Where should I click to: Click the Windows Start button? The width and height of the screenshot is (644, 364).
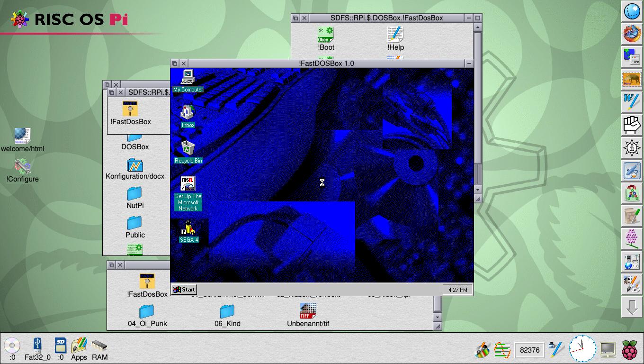(x=184, y=290)
